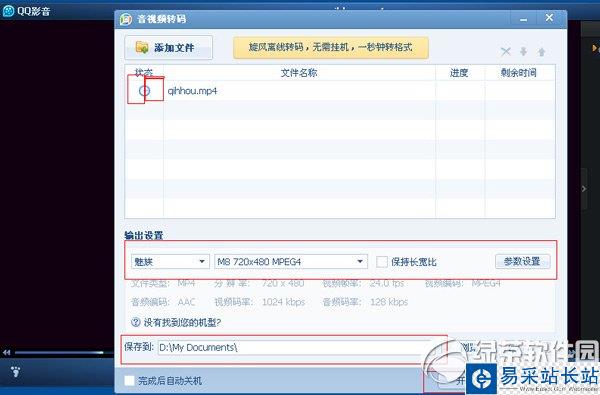Viewport: 600px width, 395px height.
Task: Expand the QQ影音 right side panel arrow
Action: (x=584, y=189)
